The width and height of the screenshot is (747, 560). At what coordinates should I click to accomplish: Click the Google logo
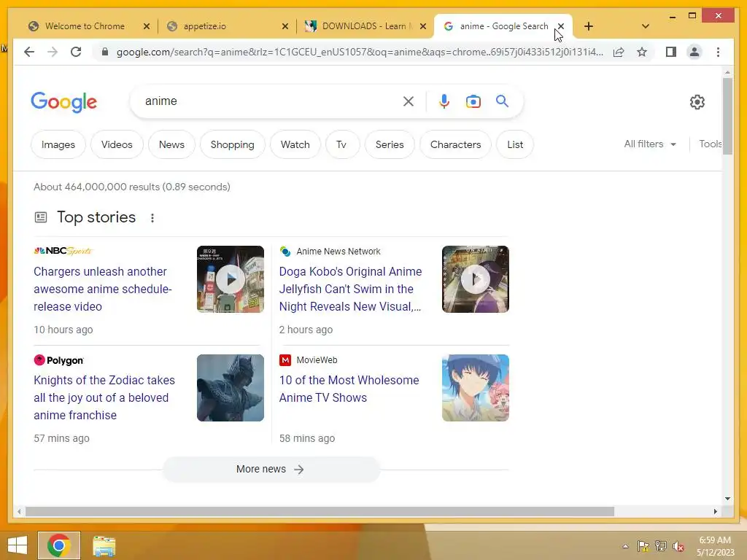[x=64, y=102]
